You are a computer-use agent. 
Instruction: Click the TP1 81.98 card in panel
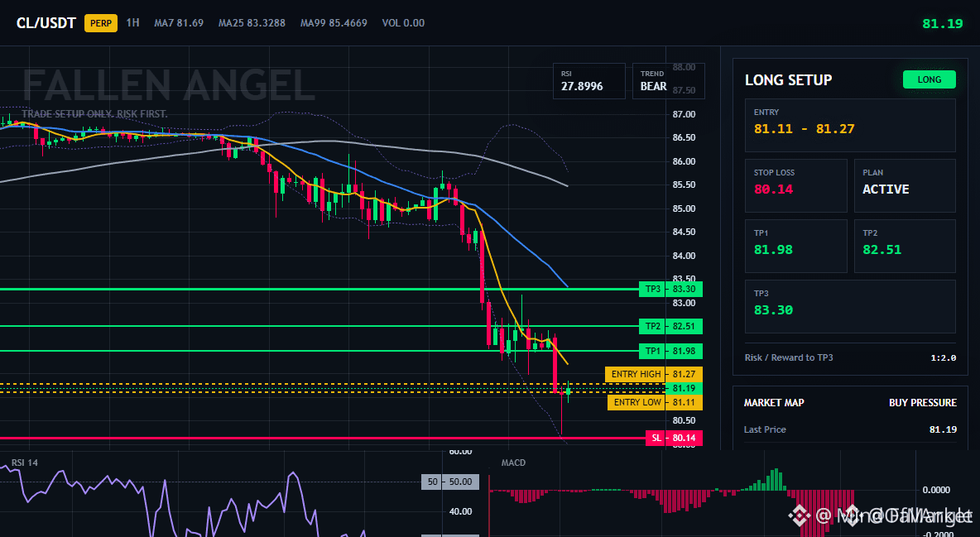coord(795,246)
